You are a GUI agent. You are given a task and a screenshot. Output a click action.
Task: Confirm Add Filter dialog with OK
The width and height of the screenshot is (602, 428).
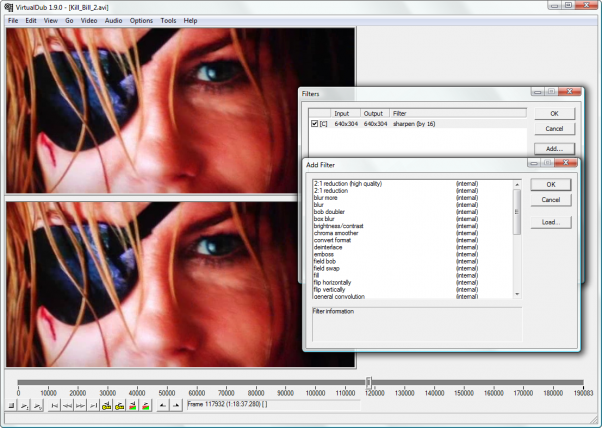pos(551,185)
